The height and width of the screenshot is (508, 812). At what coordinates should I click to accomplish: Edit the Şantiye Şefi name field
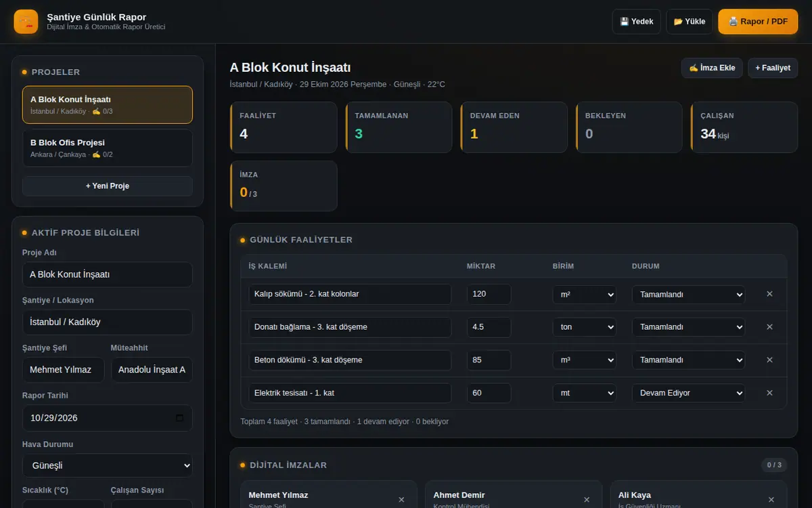tap(64, 370)
